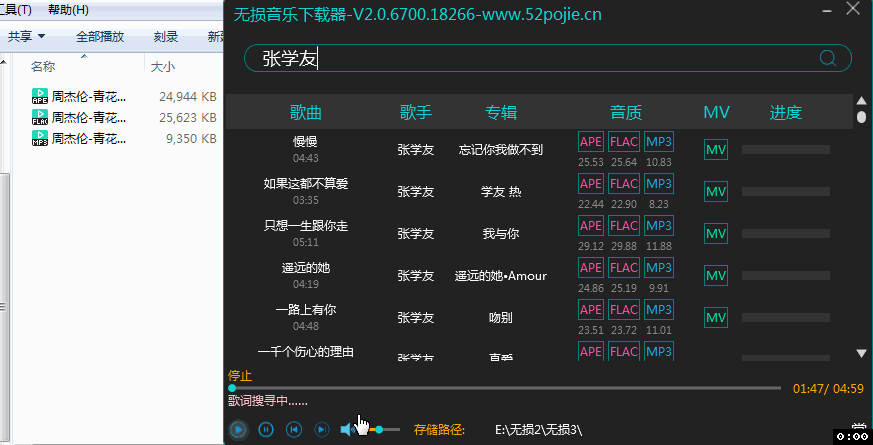Viewport: 873px width, 445px height.
Task: Download FLAC for 如果这都不算爱
Action: (624, 184)
